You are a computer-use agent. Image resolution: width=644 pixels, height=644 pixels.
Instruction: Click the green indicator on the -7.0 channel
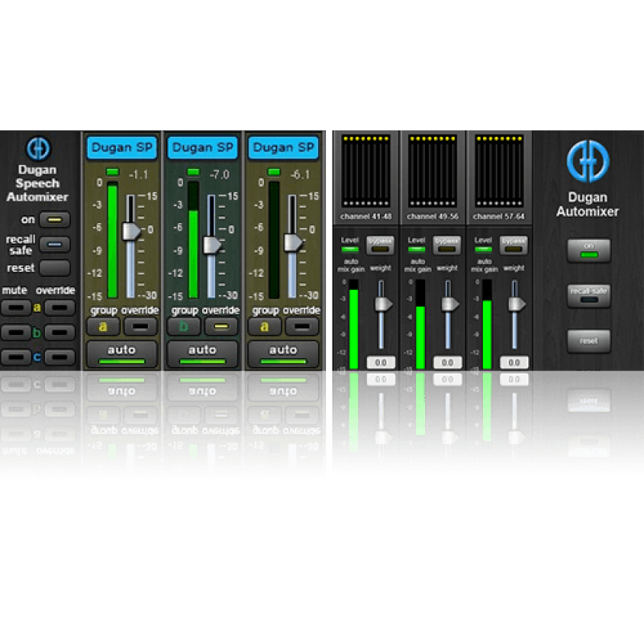[192, 171]
